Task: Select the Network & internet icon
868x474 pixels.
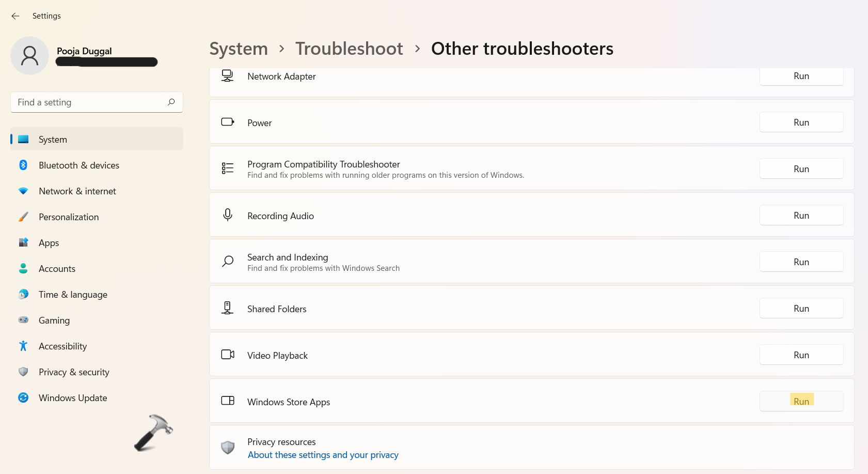Action: [23, 191]
